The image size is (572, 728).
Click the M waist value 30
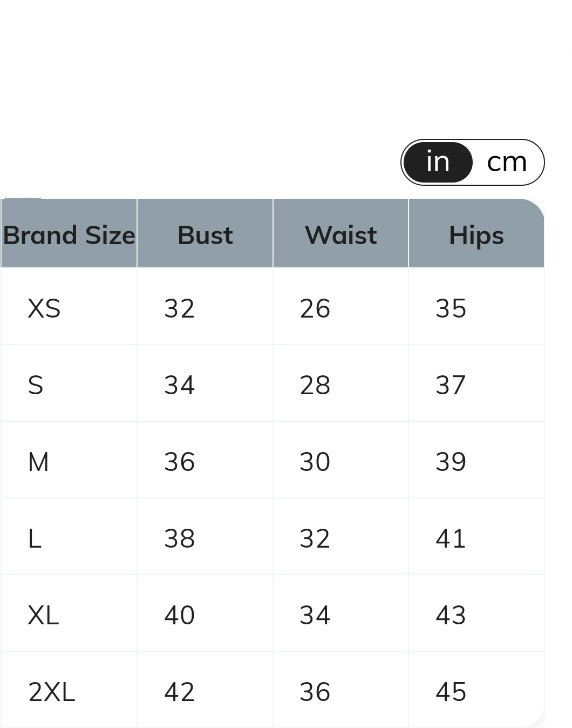315,462
